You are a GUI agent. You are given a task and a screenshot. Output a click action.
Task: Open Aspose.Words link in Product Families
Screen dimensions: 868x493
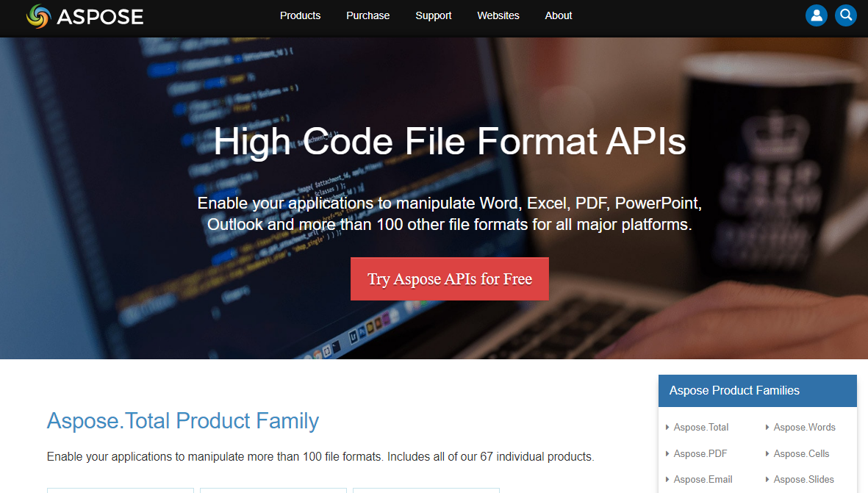click(x=804, y=427)
